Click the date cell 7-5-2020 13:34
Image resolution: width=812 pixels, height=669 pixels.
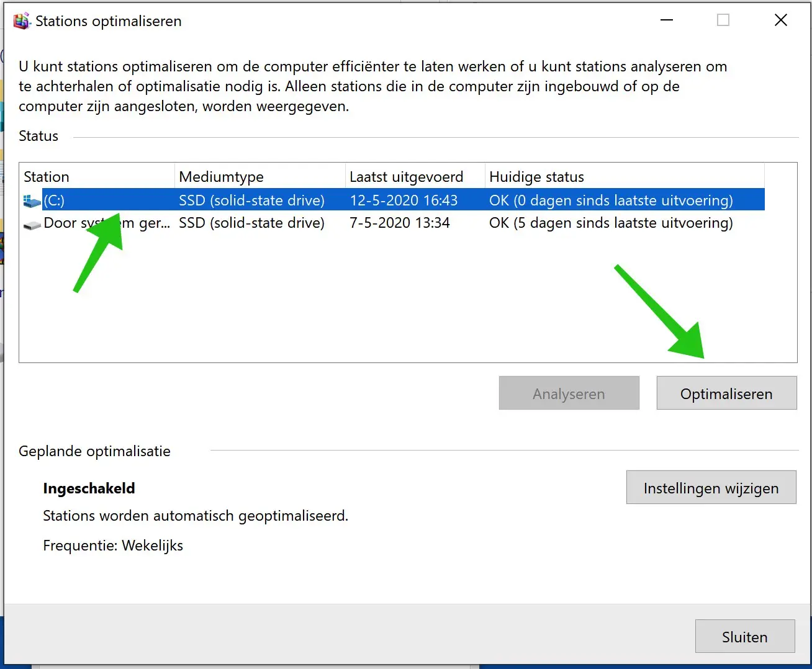[400, 222]
